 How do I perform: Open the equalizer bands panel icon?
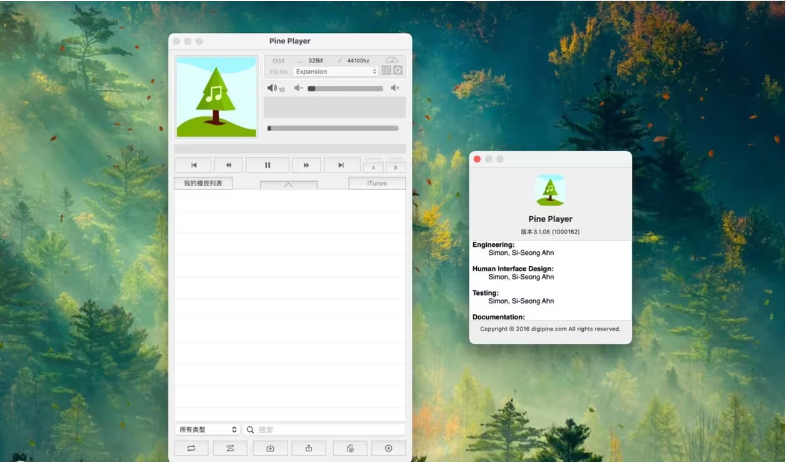386,70
